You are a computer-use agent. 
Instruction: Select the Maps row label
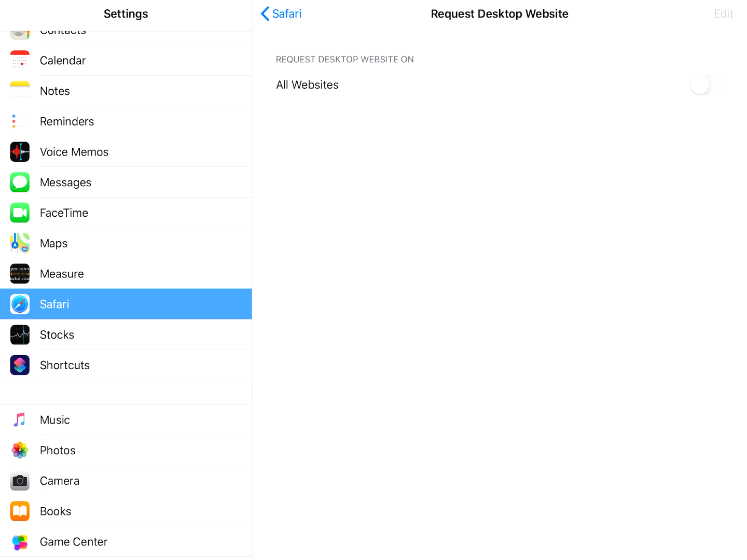pos(54,243)
